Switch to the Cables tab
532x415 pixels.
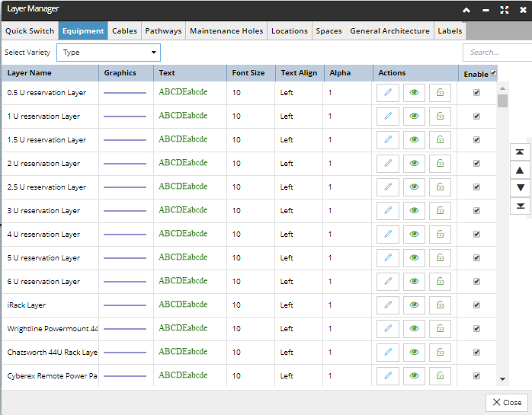point(124,31)
